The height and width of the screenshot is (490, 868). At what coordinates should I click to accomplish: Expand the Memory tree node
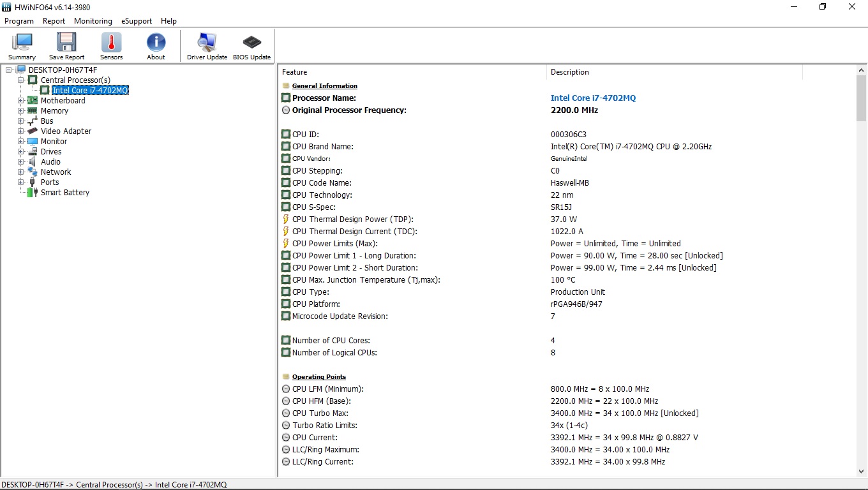(21, 111)
